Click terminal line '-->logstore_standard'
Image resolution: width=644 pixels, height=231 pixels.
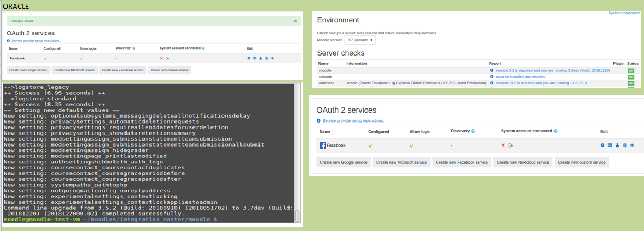(40, 99)
